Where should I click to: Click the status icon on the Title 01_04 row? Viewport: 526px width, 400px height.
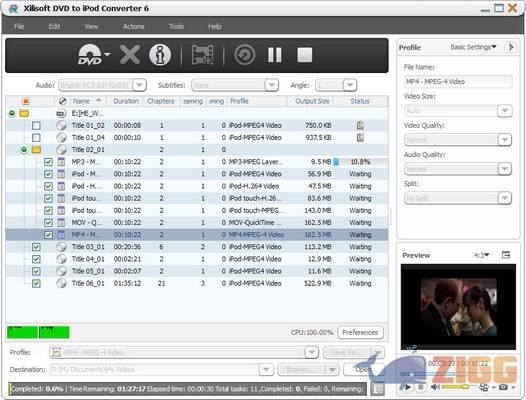point(360,138)
